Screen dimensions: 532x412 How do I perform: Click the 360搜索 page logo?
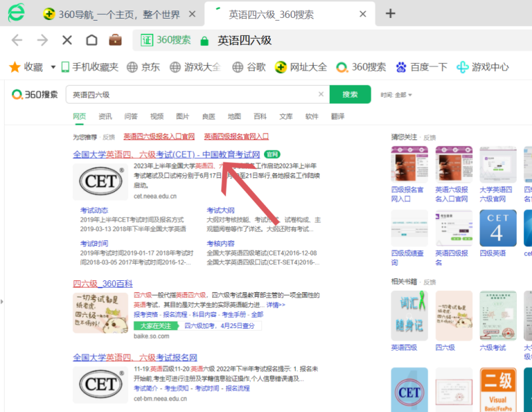[x=35, y=94]
